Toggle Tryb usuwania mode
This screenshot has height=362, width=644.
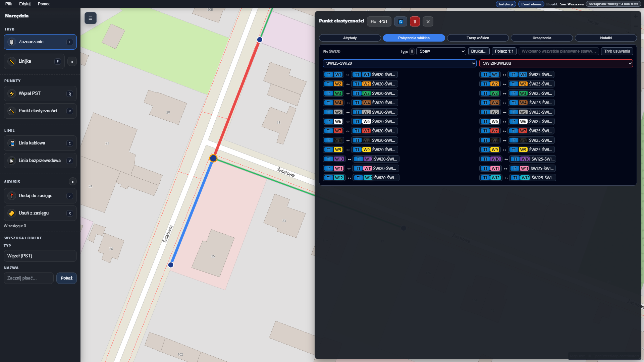617,51
